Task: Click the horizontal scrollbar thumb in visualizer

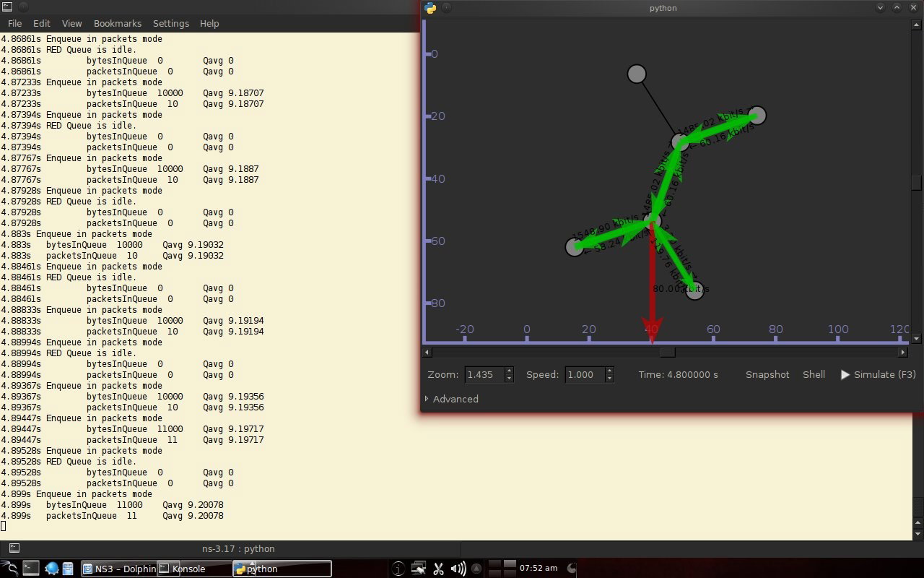Action: 668,353
